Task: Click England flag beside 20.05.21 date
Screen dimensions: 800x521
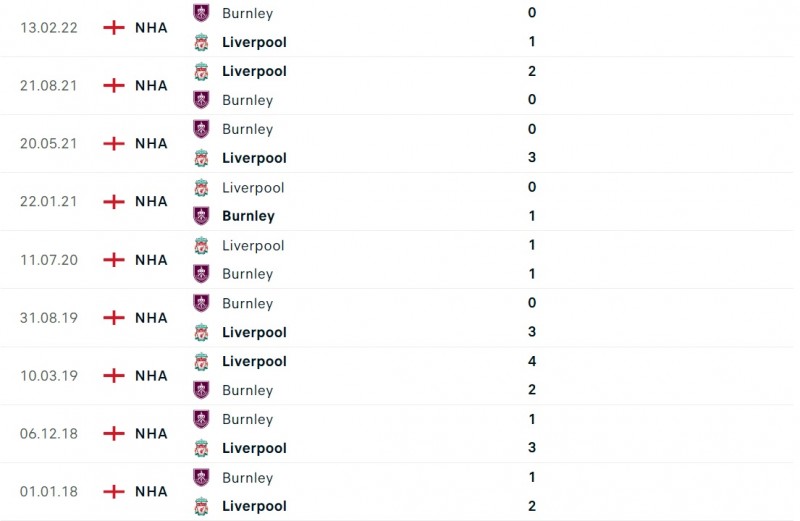Action: pyautogui.click(x=114, y=143)
